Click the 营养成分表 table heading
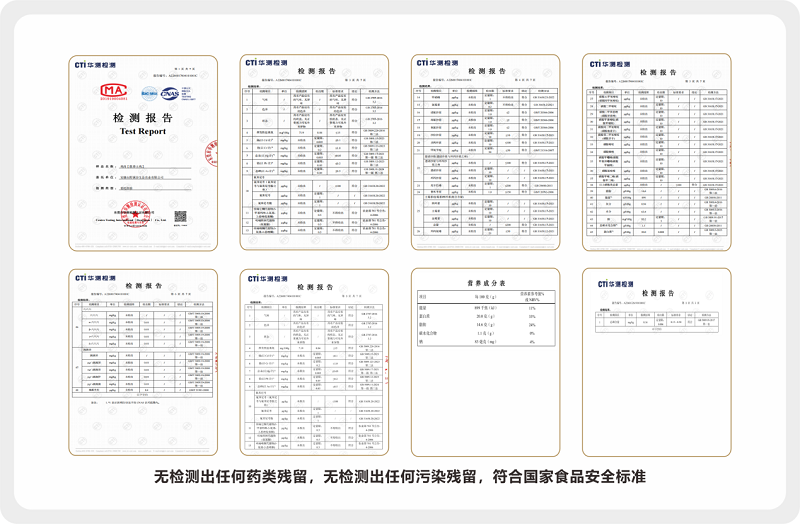The image size is (800, 524). (x=486, y=283)
